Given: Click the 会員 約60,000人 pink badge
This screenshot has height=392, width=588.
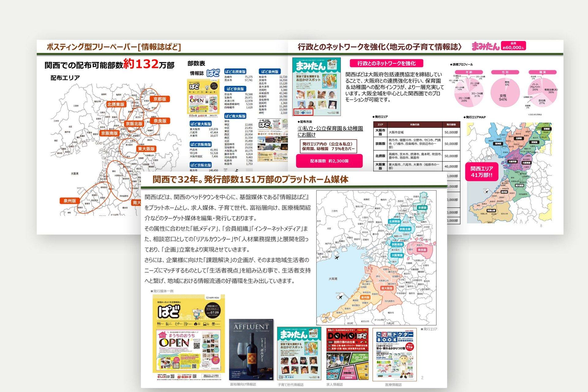Looking at the screenshot, I should [514, 46].
